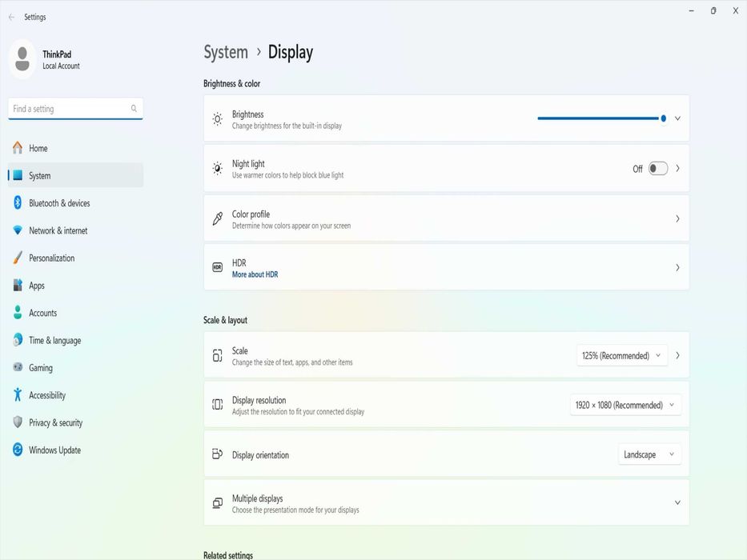Screen dimensions: 747x560
Task: Open the Scale 125% dropdown
Action: pos(621,356)
